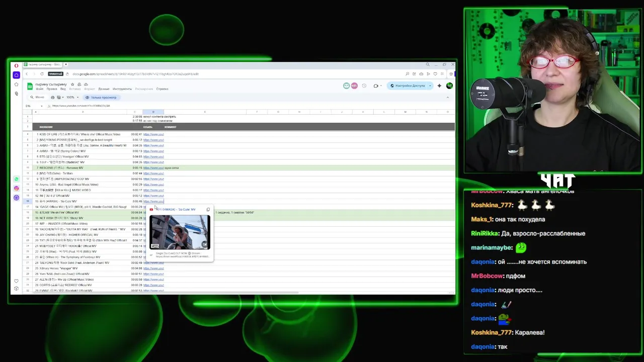Select the cell 'T.O.P Studio54 MV'
This screenshot has width=644, height=362.
coord(83,162)
